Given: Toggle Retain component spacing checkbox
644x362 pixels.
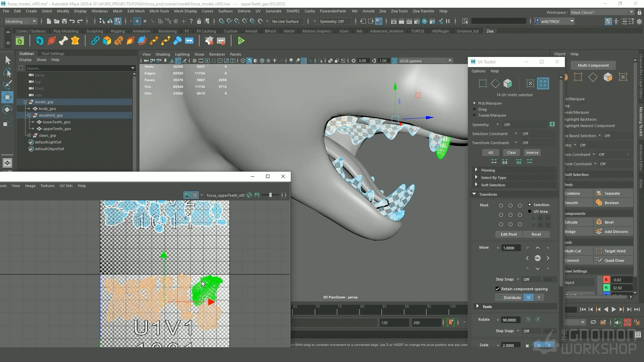Looking at the screenshot, I should [x=497, y=289].
